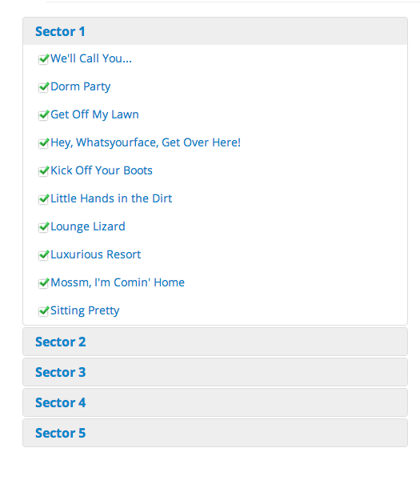Screen dimensions: 420x504
Task: Click the checkmark icon beside Luxurious Resort
Action: coord(43,255)
